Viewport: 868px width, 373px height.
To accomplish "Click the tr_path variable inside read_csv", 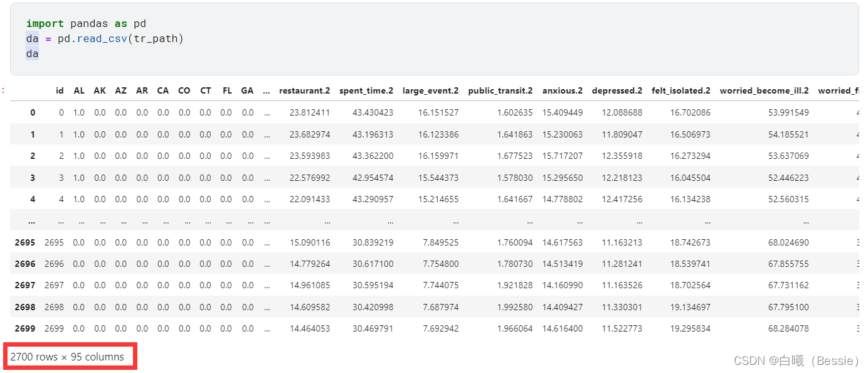I will click(155, 38).
